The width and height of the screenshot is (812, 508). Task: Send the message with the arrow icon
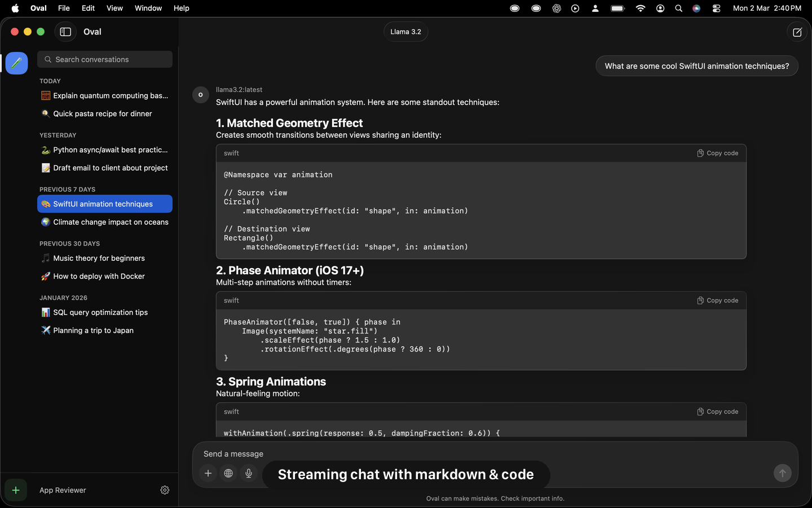(x=782, y=474)
